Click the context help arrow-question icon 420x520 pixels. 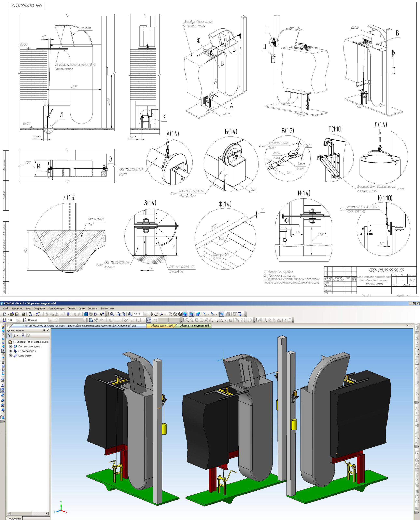coord(102,314)
